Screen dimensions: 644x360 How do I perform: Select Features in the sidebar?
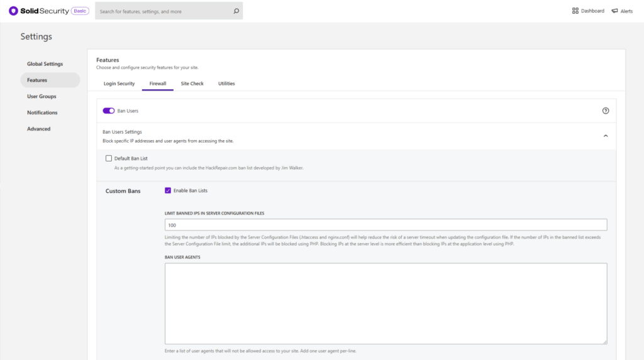pos(37,80)
